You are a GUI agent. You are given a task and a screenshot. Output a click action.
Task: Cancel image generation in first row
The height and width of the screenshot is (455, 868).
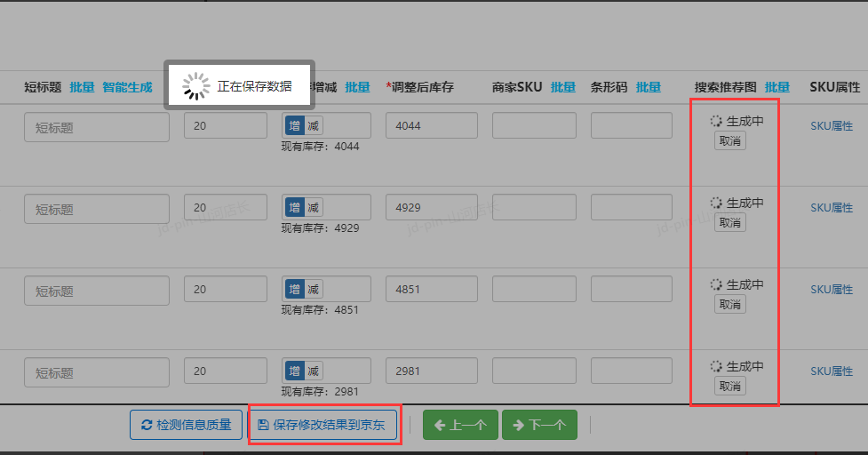[x=729, y=140]
